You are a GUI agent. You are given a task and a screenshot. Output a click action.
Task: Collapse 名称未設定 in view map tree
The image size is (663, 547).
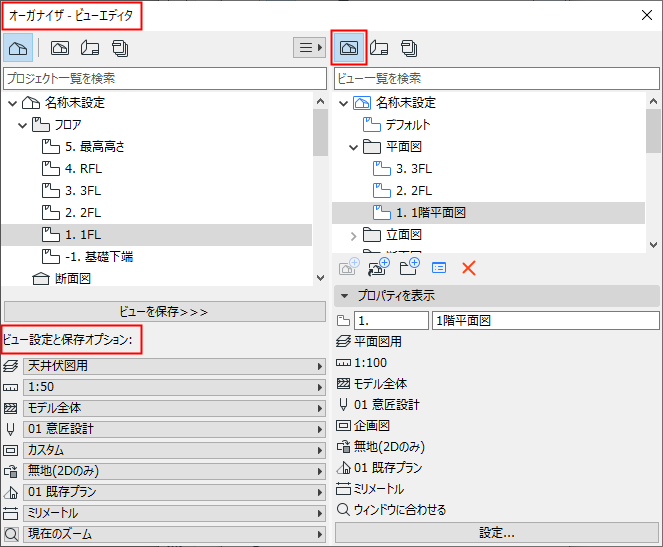[343, 103]
